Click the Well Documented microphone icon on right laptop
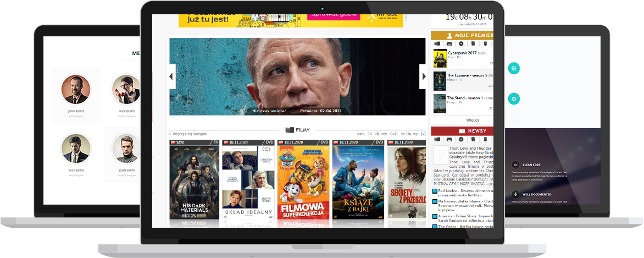The height and width of the screenshot is (258, 644). [515, 194]
